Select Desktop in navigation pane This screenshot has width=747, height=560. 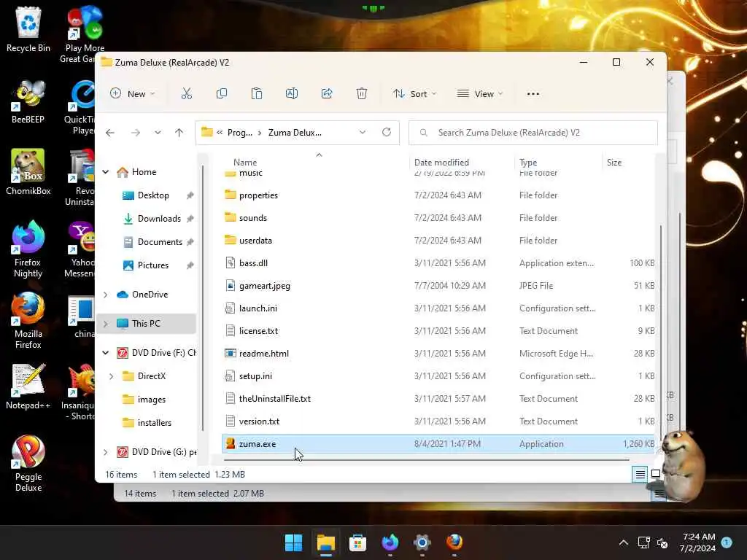pos(153,195)
